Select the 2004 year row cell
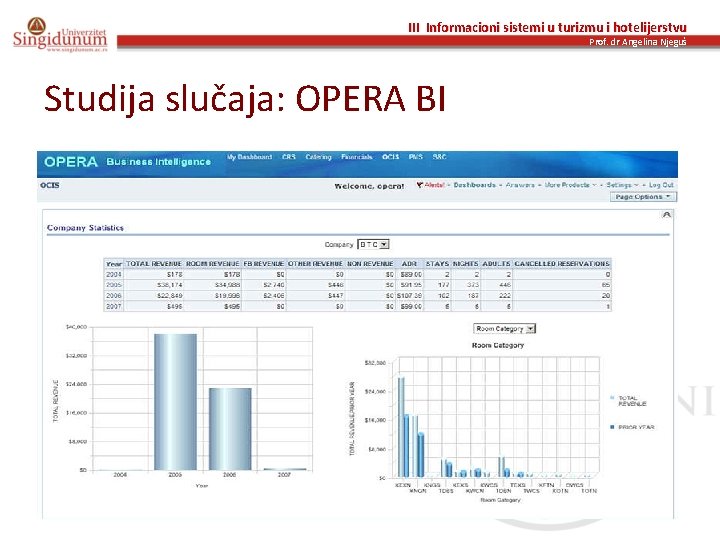 pyautogui.click(x=114, y=274)
